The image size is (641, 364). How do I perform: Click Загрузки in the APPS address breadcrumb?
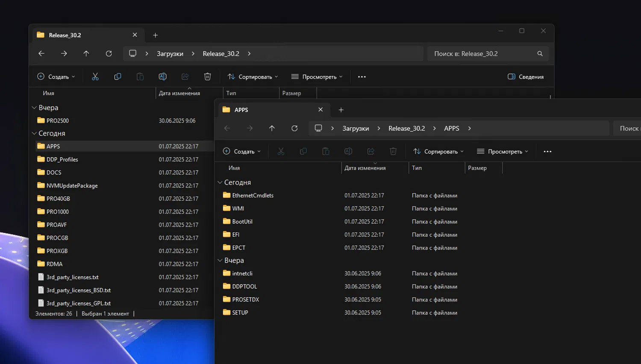tap(356, 128)
